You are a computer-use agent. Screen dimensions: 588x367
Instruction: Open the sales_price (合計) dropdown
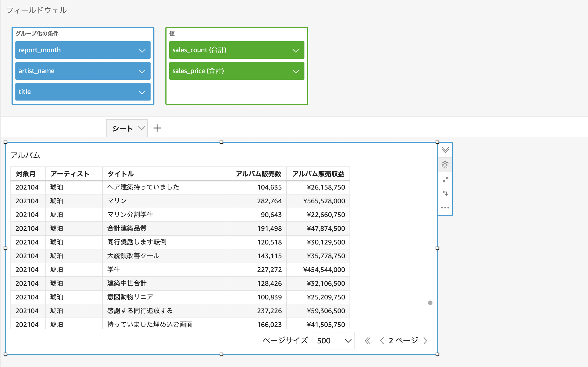tap(296, 71)
